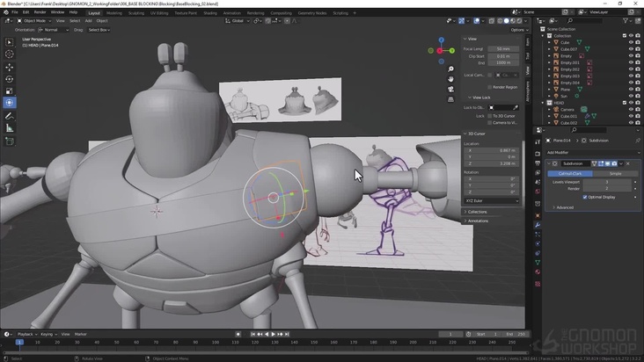The width and height of the screenshot is (644, 362).
Task: Click the timeline play button
Action: (x=274, y=334)
